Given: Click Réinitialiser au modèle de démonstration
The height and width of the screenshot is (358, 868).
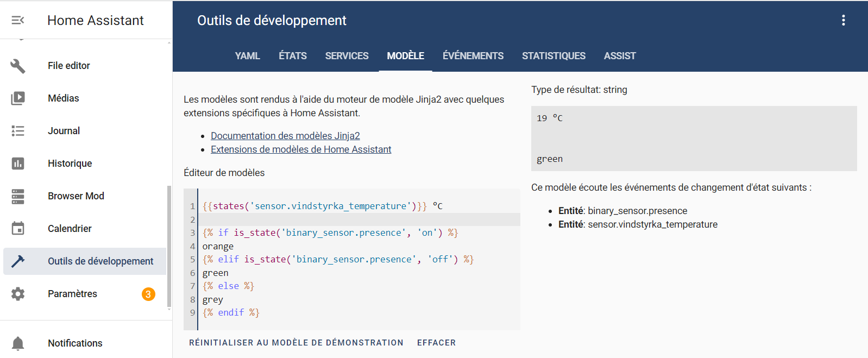Looking at the screenshot, I should [296, 343].
